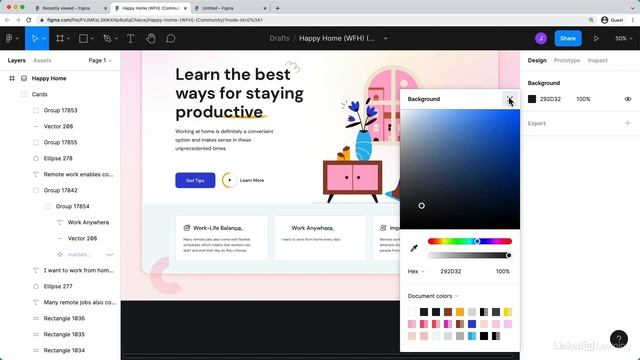Open a new browser tab
The width and height of the screenshot is (640, 360).
[x=278, y=8]
